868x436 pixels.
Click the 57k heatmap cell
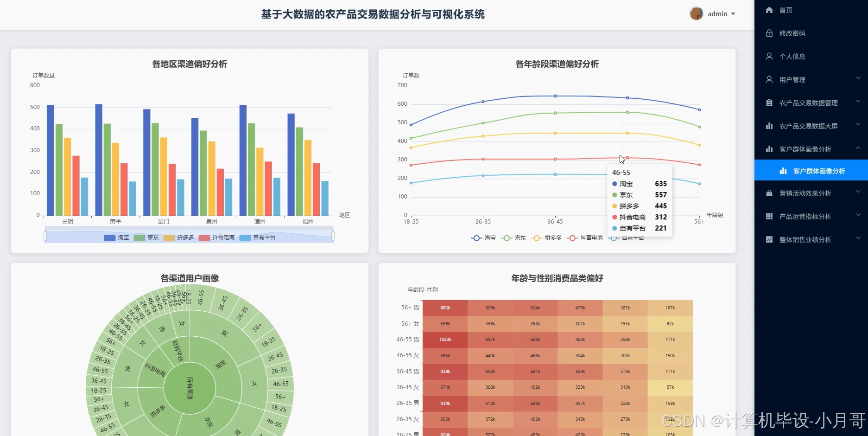[x=670, y=387]
